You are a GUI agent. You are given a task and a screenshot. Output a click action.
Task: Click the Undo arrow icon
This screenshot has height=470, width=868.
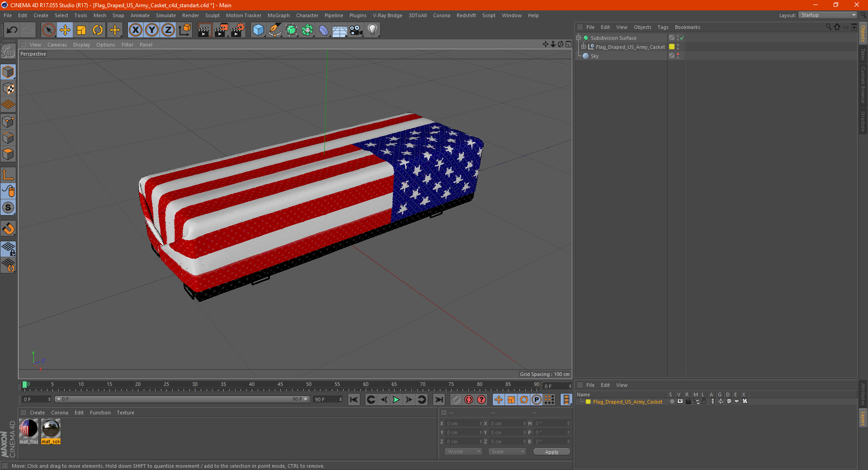[x=12, y=30]
